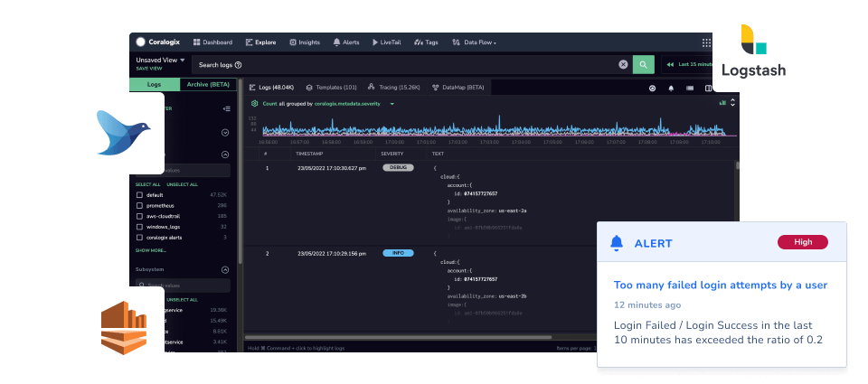Open the history clock icon above chart
Image resolution: width=868 pixels, height=384 pixels.
[652, 88]
